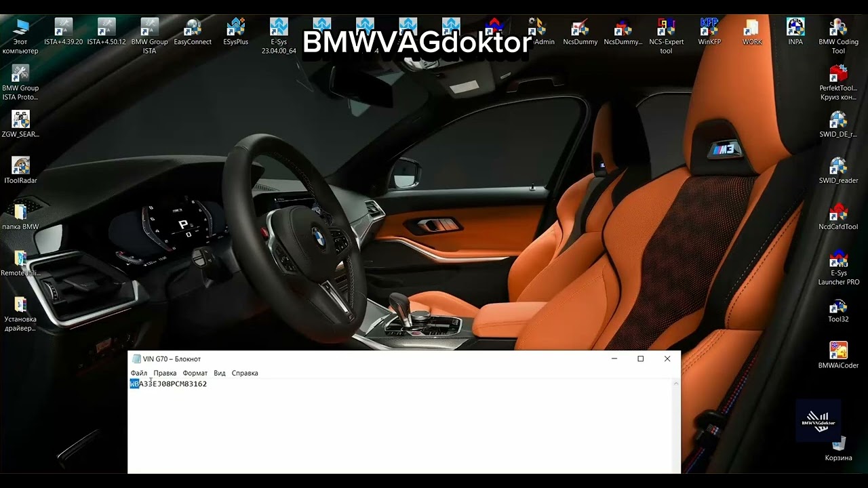Image resolution: width=868 pixels, height=488 pixels.
Task: Launch the ISTA+4.50.12 shortcut
Action: coord(106,32)
